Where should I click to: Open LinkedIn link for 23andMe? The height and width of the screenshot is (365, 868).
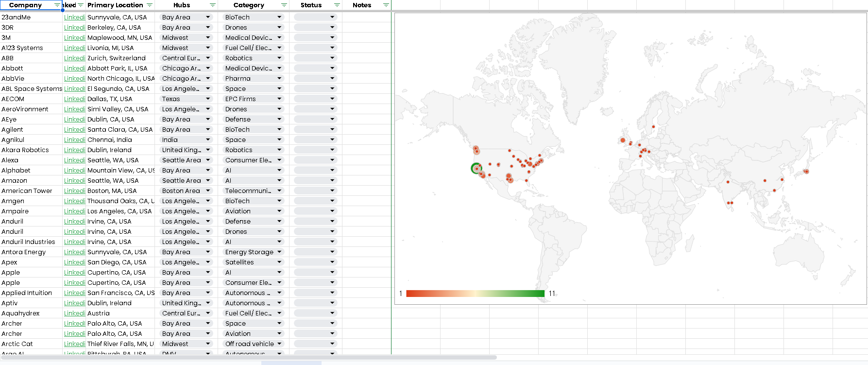point(74,17)
